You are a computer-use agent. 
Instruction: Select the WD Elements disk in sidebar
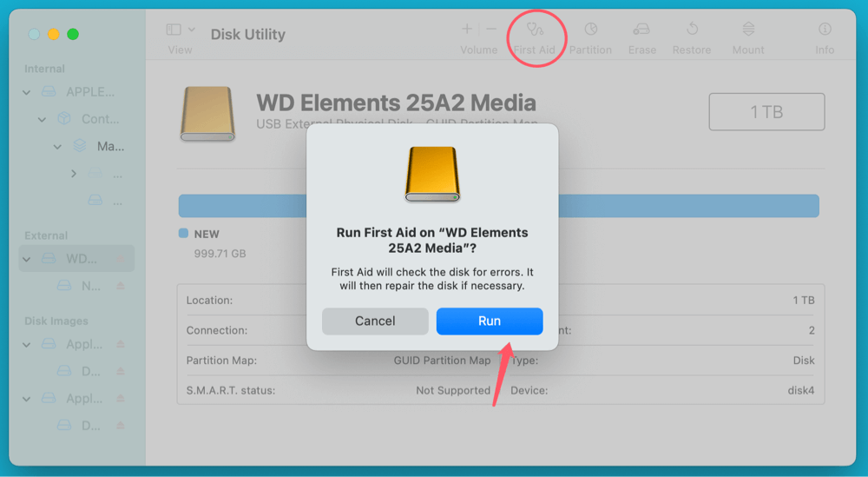pos(81,259)
